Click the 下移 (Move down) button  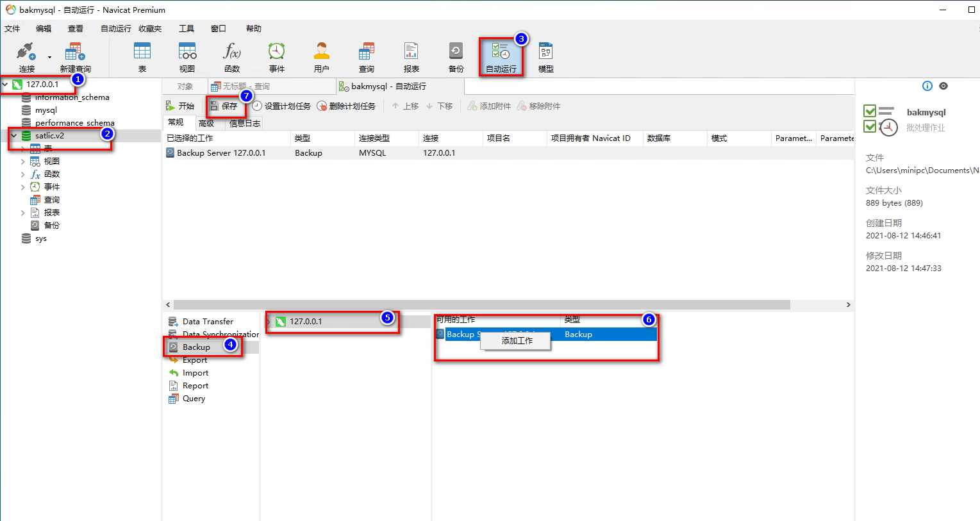[x=439, y=106]
